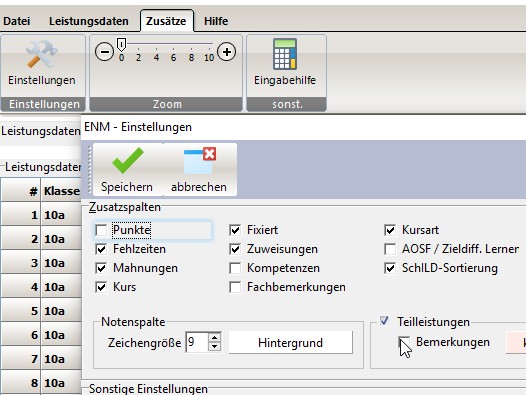The image size is (526, 395).
Task: Select table row number 7
Action: tap(21, 359)
